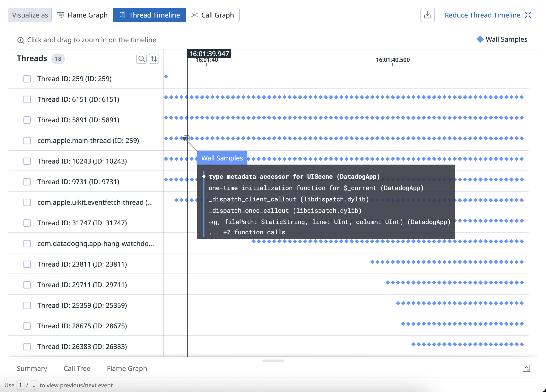
Task: Switch to Flame Graph visualization
Action: pos(82,15)
